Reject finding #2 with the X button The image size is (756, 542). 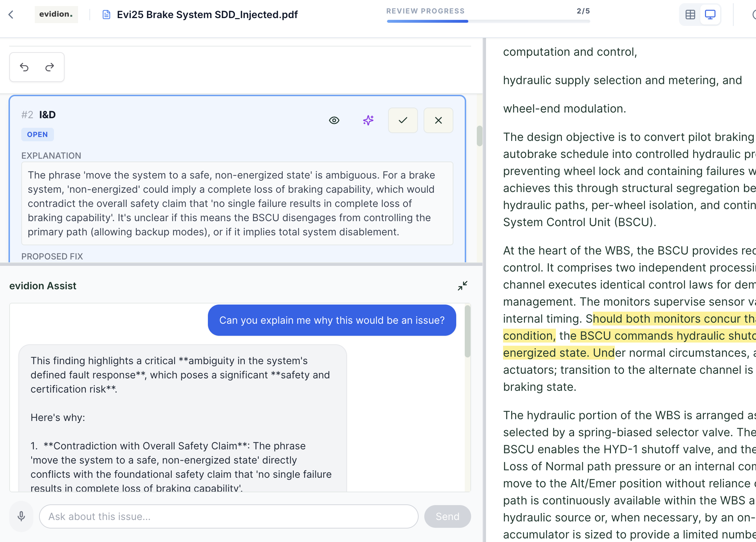coord(438,120)
